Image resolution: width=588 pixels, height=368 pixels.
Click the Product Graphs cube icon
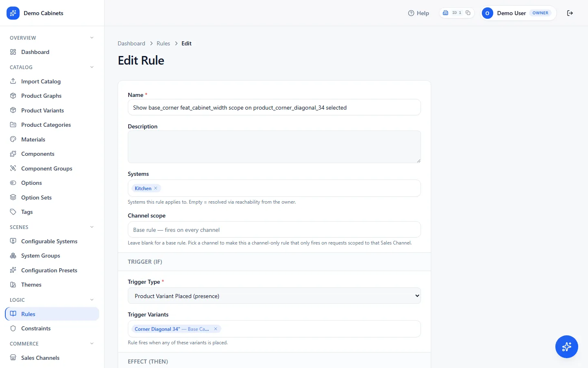pos(13,96)
